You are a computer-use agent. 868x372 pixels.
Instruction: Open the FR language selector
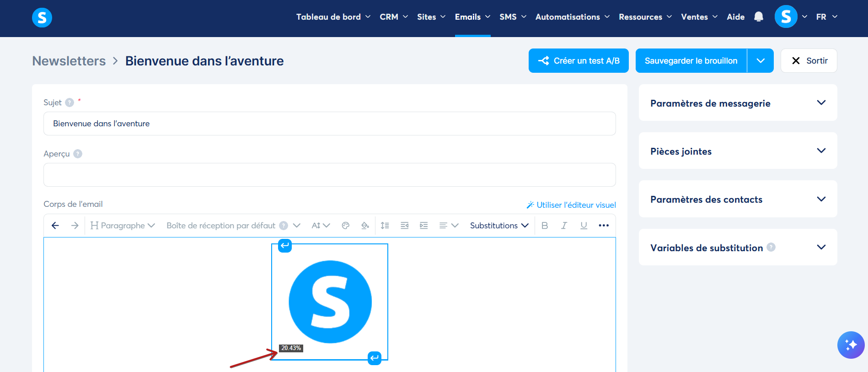[827, 17]
